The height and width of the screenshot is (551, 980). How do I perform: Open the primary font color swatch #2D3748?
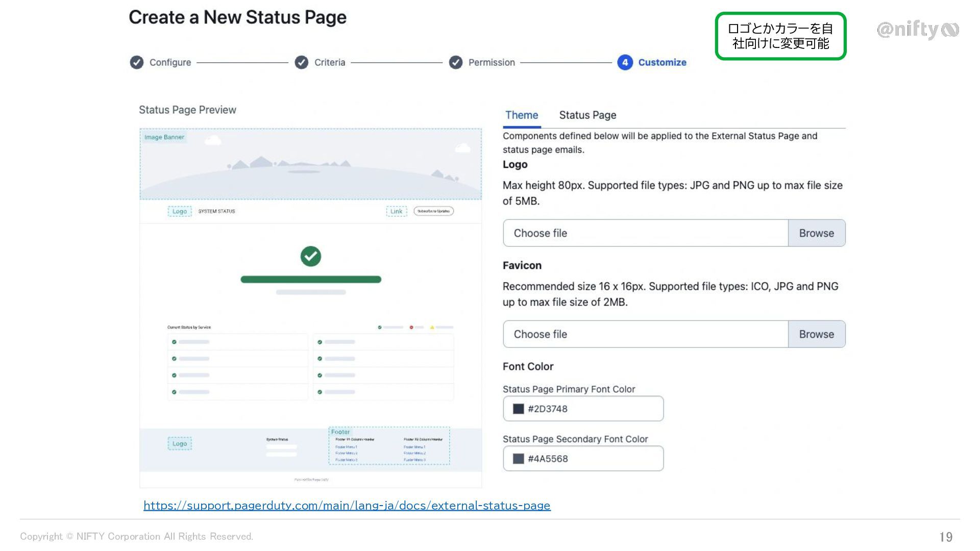coord(518,409)
